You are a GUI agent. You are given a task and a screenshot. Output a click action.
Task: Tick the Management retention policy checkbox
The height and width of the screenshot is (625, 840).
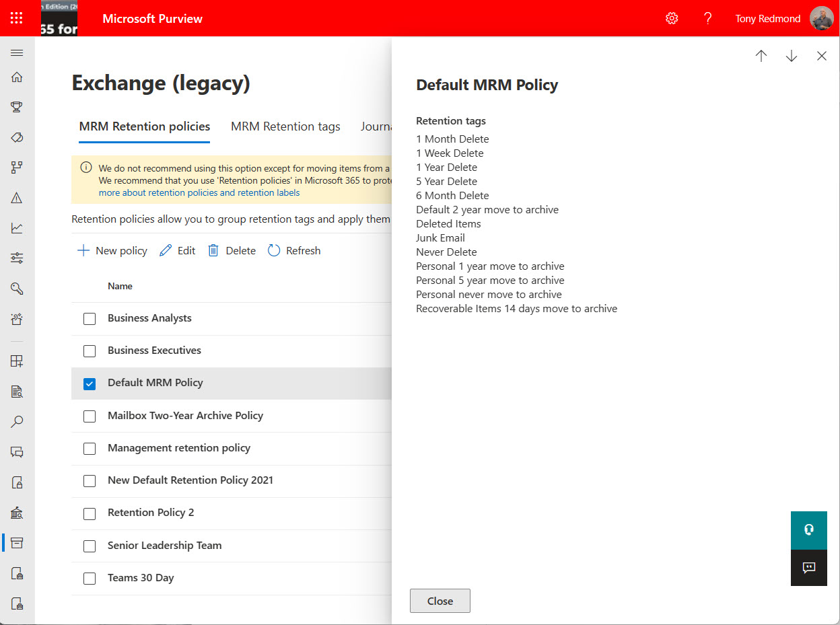(x=90, y=449)
